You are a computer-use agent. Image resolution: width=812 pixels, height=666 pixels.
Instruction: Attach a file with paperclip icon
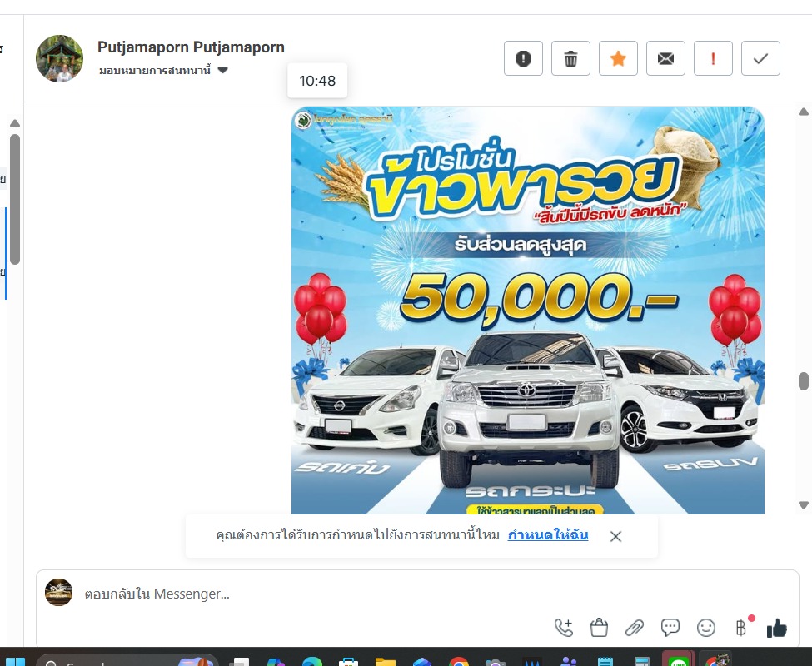click(x=635, y=628)
